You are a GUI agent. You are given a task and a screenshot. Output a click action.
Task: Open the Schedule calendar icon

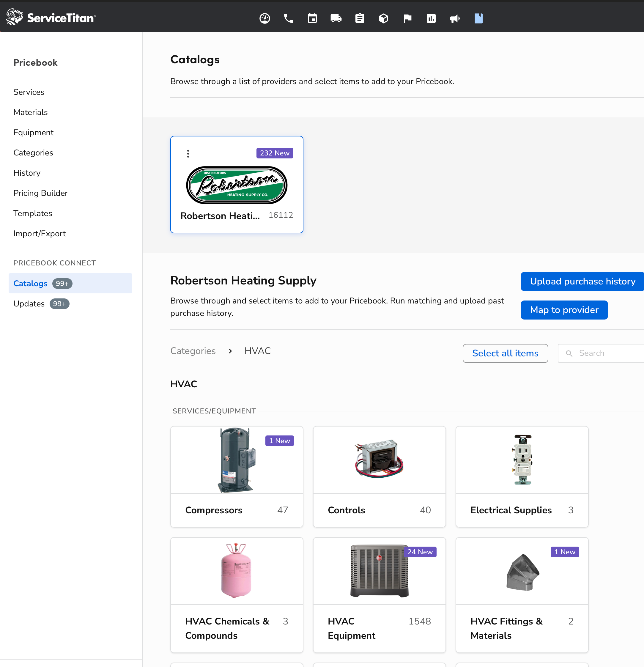312,18
